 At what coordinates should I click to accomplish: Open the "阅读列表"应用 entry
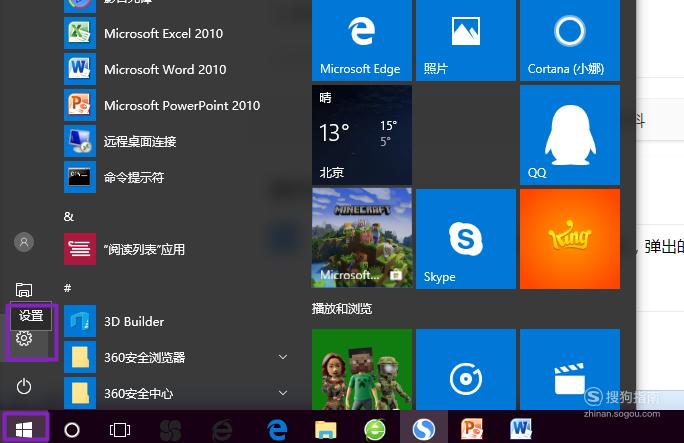174,249
